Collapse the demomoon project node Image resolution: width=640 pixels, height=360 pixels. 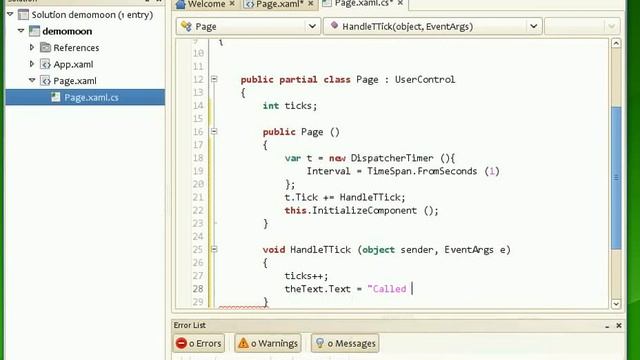click(21, 31)
